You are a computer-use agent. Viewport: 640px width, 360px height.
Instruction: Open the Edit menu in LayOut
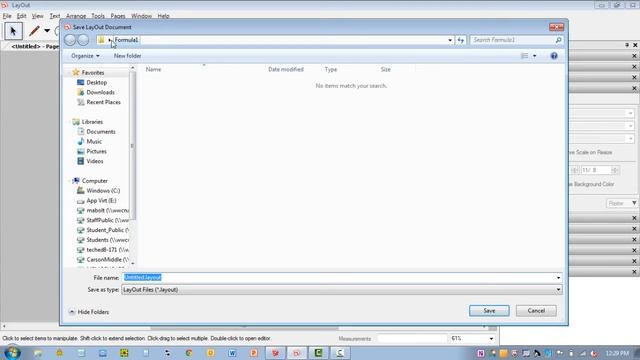[21, 16]
